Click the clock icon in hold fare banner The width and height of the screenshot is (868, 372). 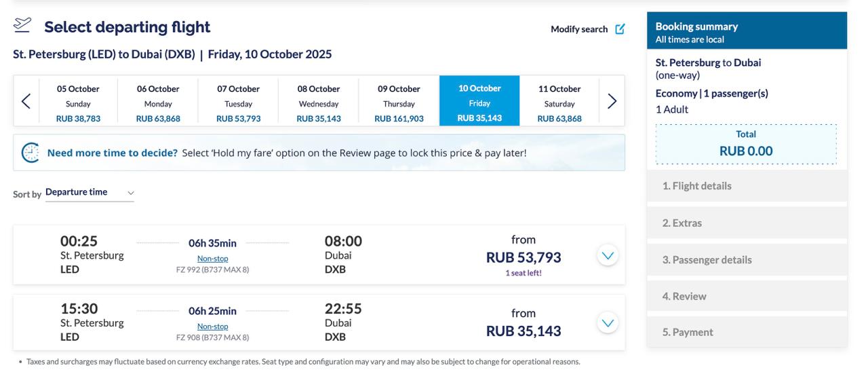click(x=31, y=153)
